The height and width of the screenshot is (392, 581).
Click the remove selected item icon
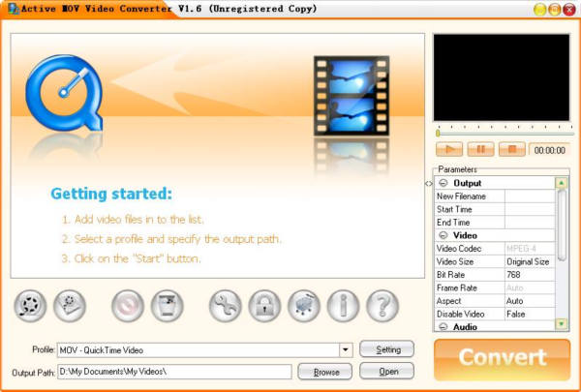128,306
